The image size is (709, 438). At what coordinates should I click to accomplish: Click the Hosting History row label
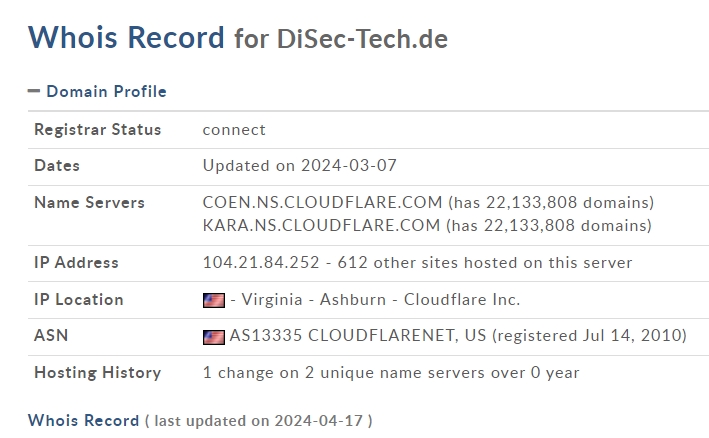(x=98, y=373)
